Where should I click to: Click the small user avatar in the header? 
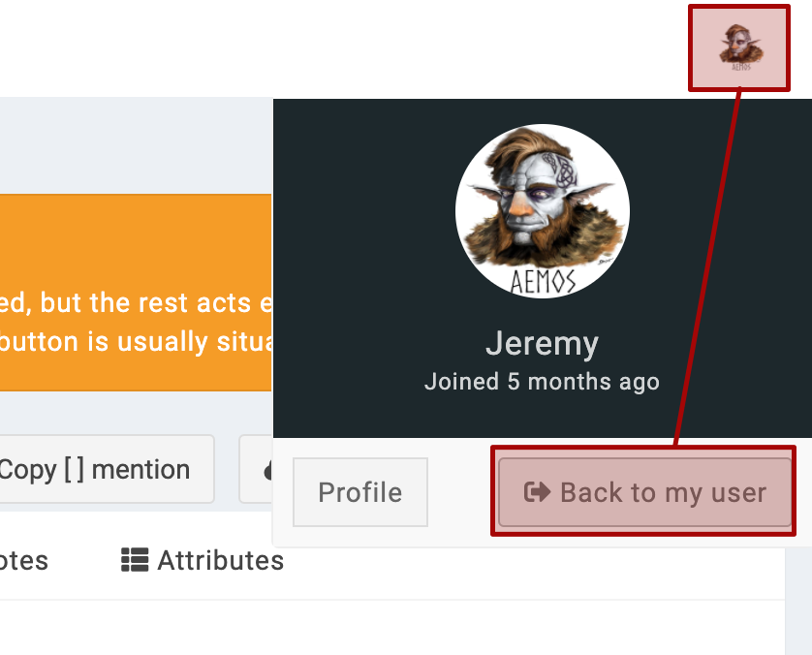[740, 47]
